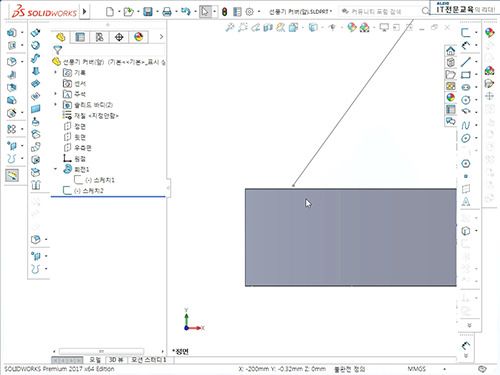Switch to the DisplayManager tab
This screenshot has width=500, height=375.
139,37
